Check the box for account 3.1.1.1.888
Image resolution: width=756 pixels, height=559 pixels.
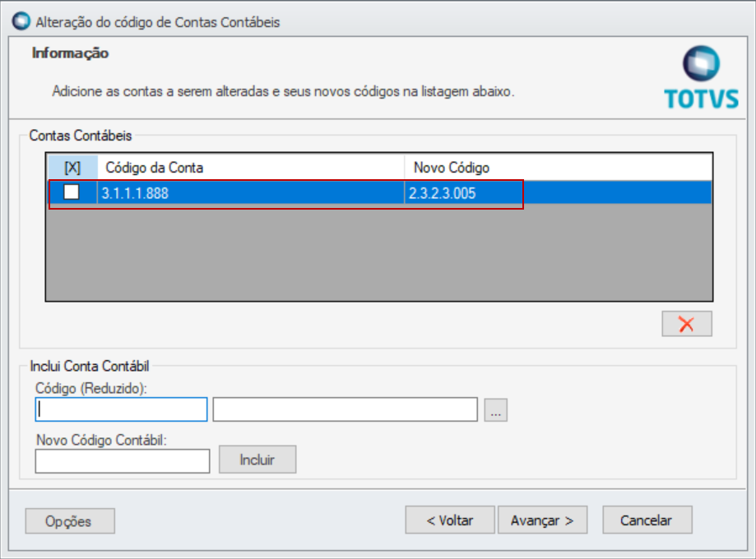tap(72, 192)
